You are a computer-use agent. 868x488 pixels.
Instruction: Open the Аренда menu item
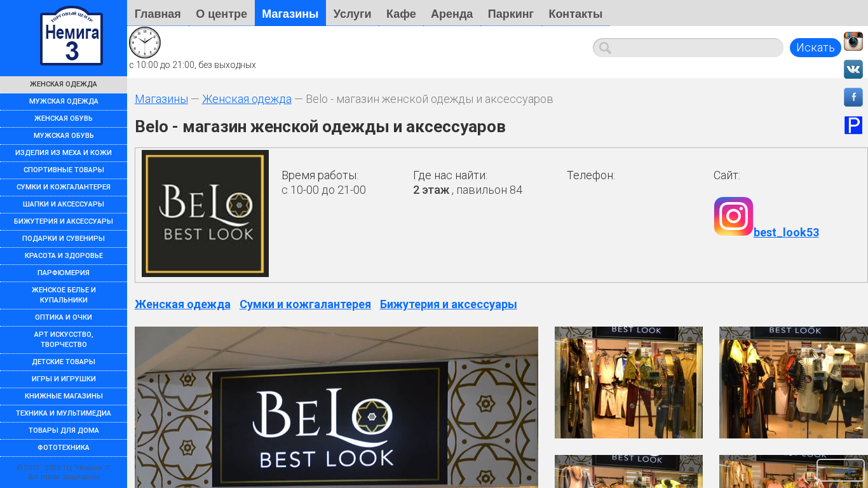452,13
